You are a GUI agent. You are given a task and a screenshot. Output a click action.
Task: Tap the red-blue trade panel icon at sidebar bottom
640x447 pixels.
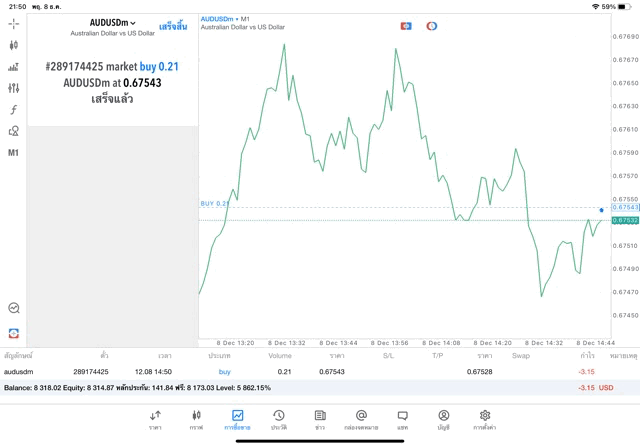[14, 333]
